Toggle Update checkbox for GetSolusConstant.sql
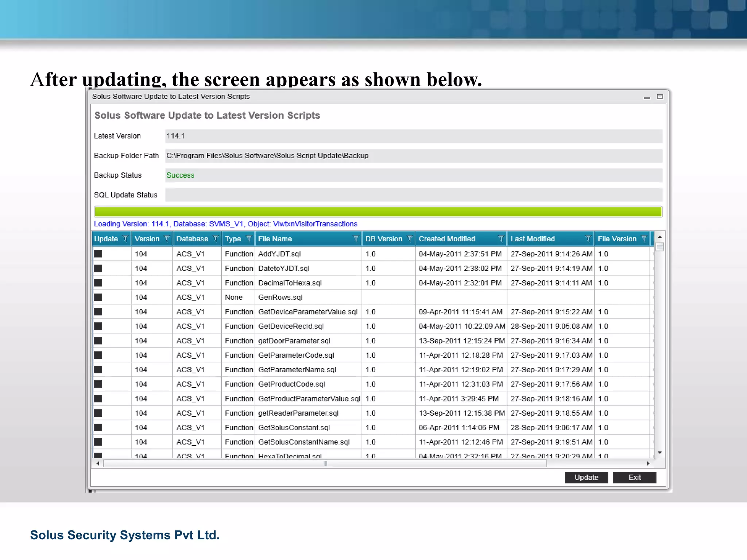The image size is (747, 560). (98, 427)
